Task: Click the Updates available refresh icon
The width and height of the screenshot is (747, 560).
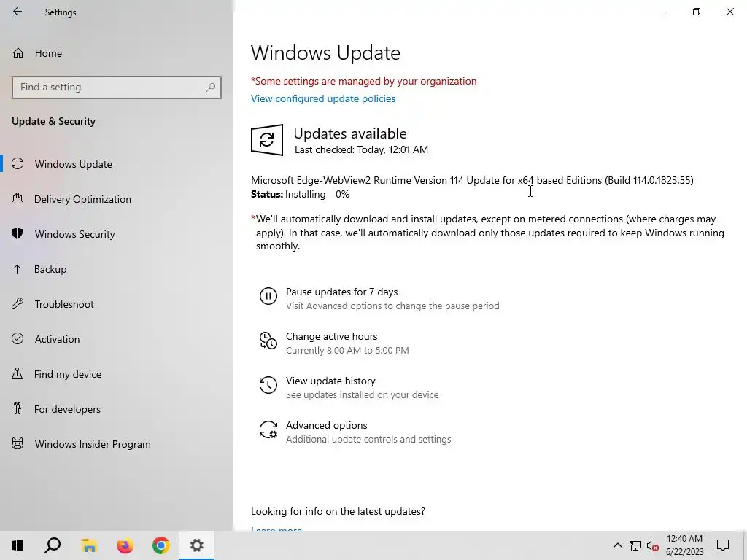Action: click(x=267, y=140)
